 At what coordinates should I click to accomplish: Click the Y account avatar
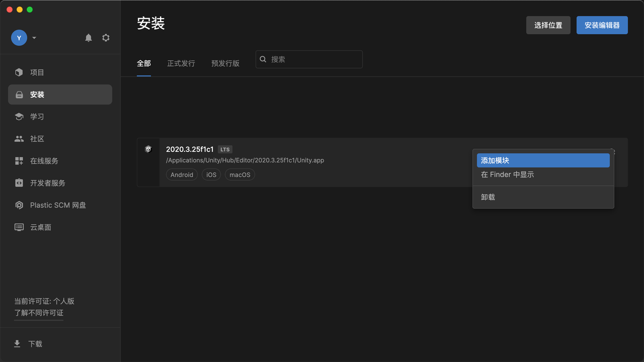(19, 38)
